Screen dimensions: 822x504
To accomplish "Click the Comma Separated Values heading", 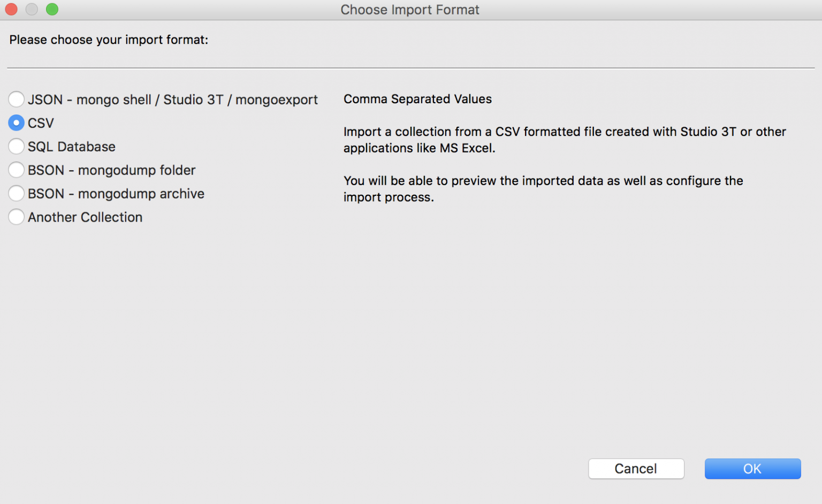I will [417, 99].
